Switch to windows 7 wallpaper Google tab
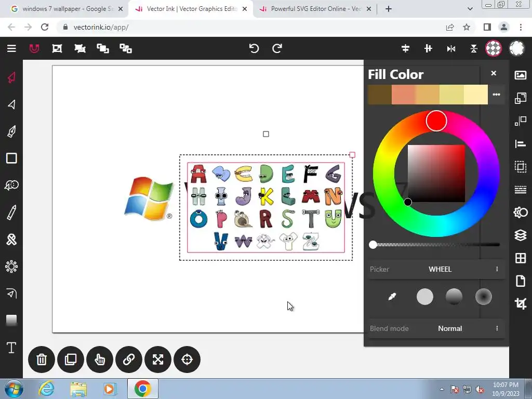Viewport: 532px width, 399px height. [x=67, y=9]
